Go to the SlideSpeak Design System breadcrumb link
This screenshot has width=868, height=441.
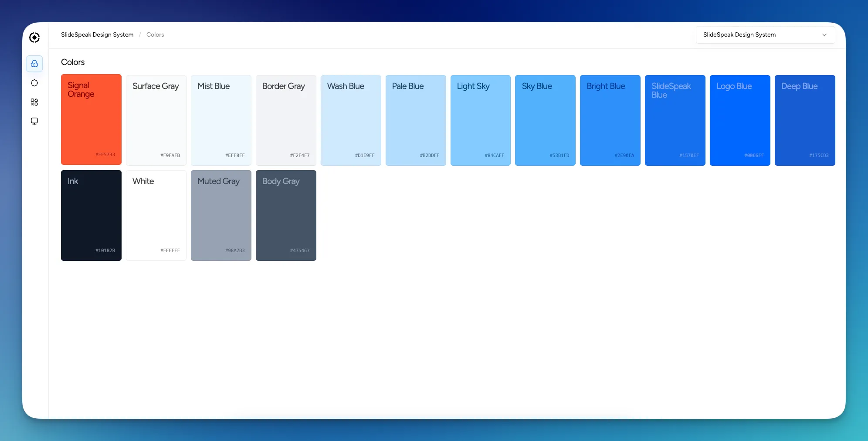coord(97,35)
